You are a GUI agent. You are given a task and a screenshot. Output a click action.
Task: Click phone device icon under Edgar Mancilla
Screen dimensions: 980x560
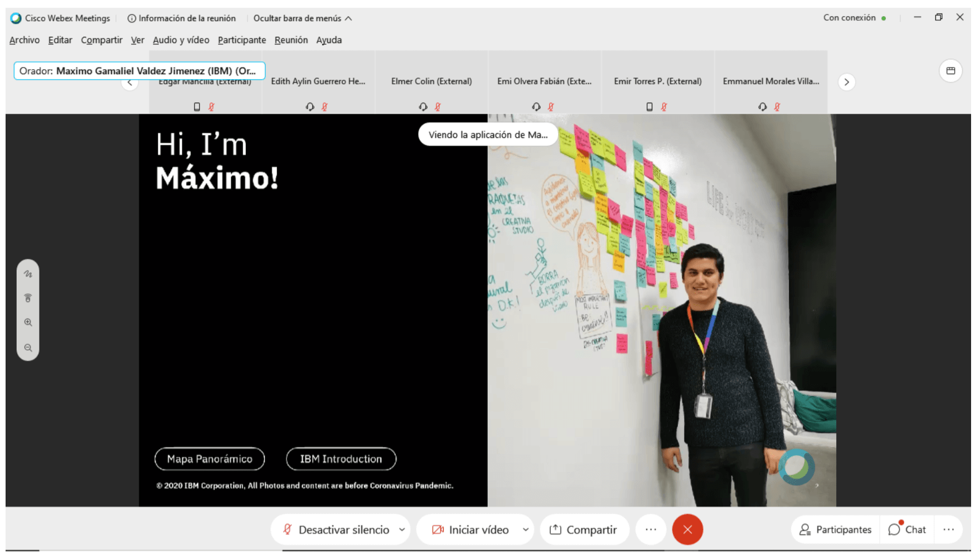(x=197, y=107)
